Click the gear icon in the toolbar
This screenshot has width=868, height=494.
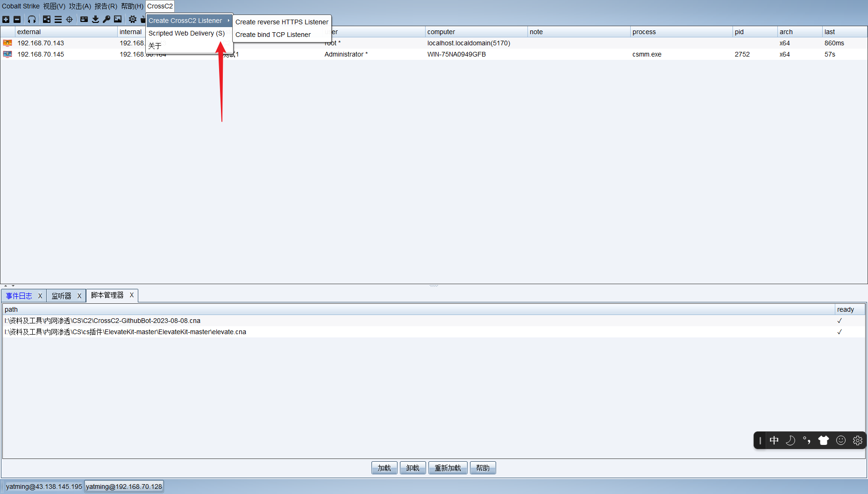pyautogui.click(x=133, y=19)
